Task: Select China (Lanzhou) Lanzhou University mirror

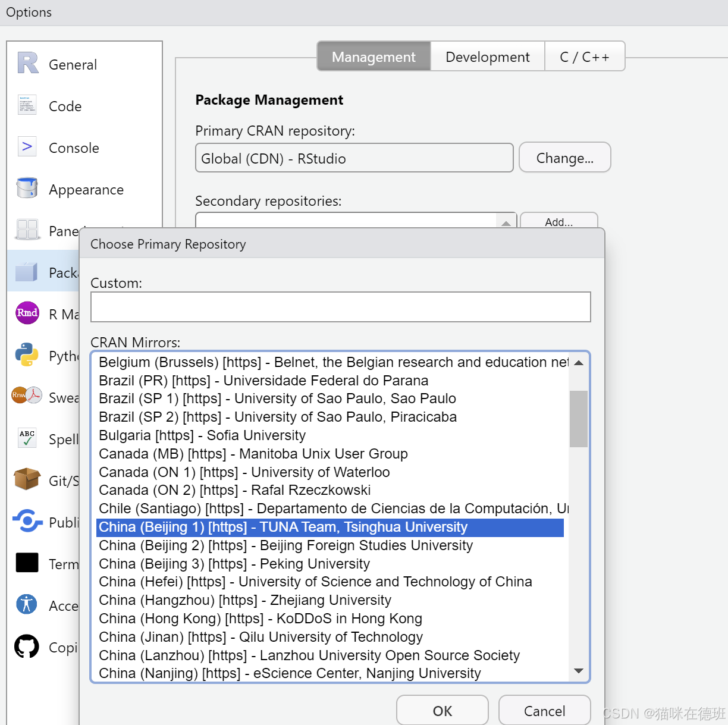Action: (330, 655)
